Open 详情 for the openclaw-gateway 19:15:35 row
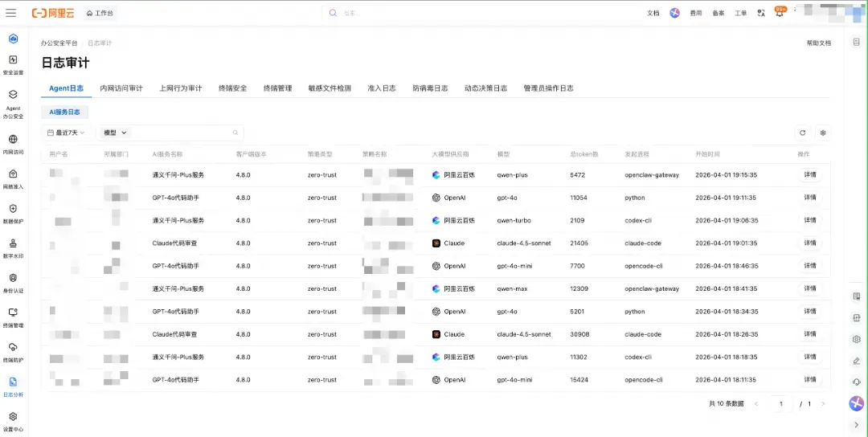The width and height of the screenshot is (868, 437). [x=810, y=175]
